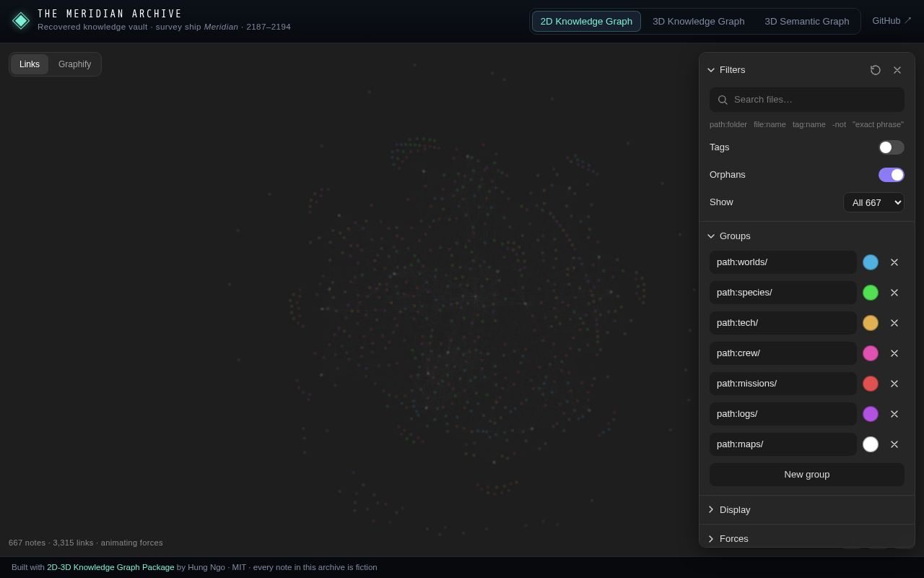
Task: Open the 3D Semantic Graph tab
Action: point(807,22)
